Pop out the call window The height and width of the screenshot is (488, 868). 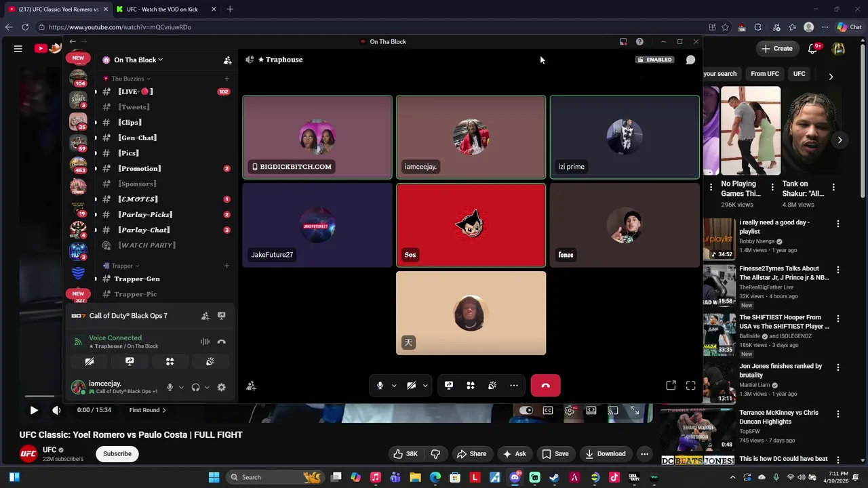(x=671, y=385)
